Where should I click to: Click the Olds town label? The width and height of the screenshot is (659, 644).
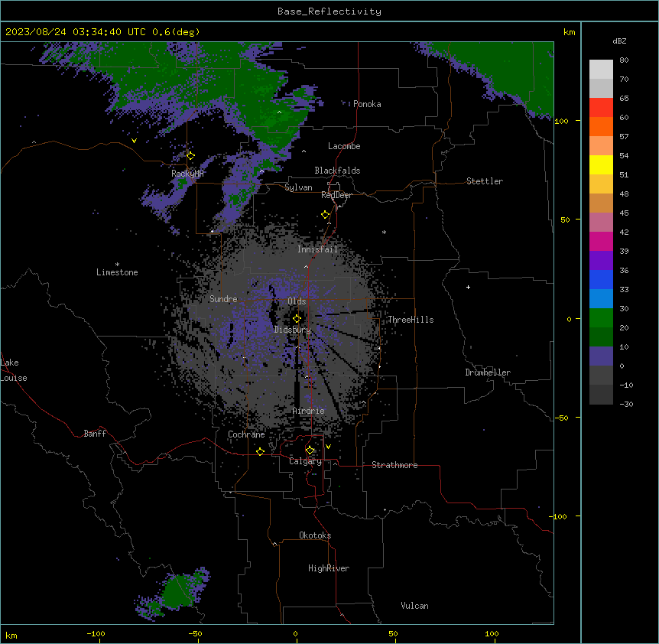297,301
